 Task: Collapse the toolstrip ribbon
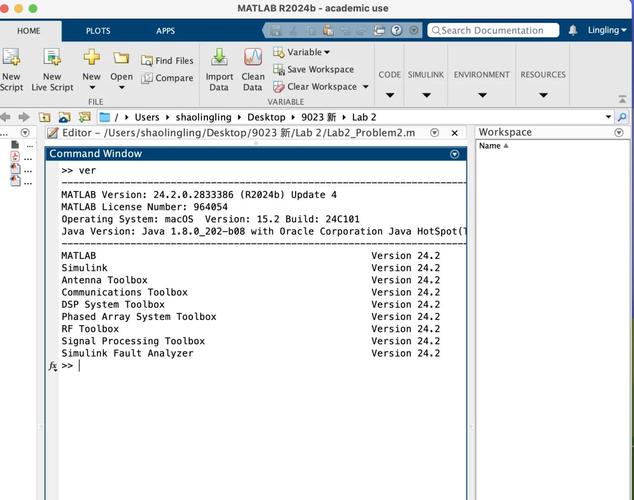pos(622,99)
